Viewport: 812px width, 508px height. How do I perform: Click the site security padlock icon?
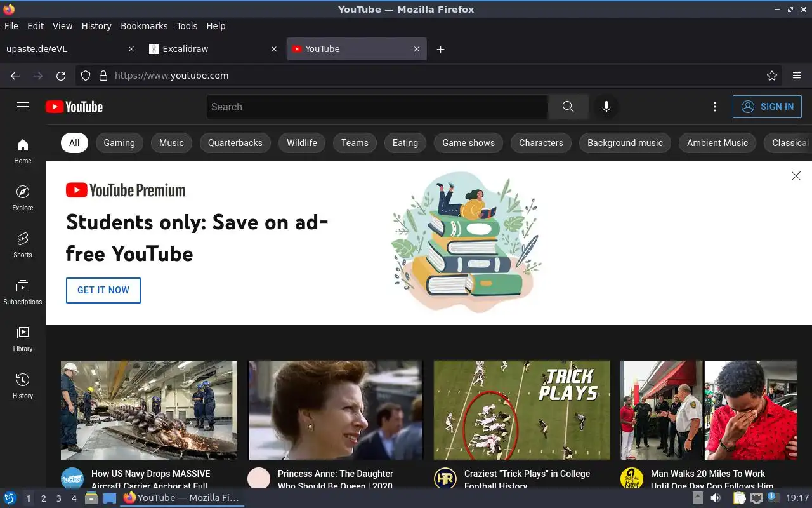(x=103, y=76)
